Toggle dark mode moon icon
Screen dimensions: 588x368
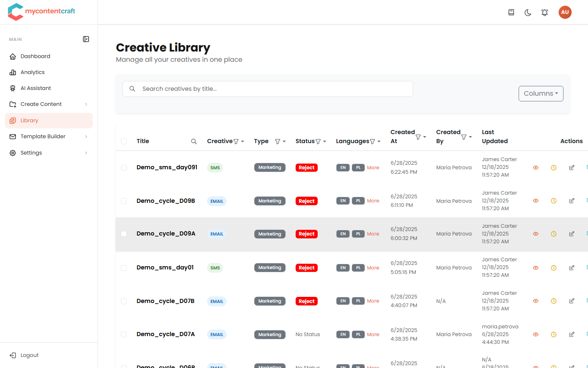[x=528, y=12]
